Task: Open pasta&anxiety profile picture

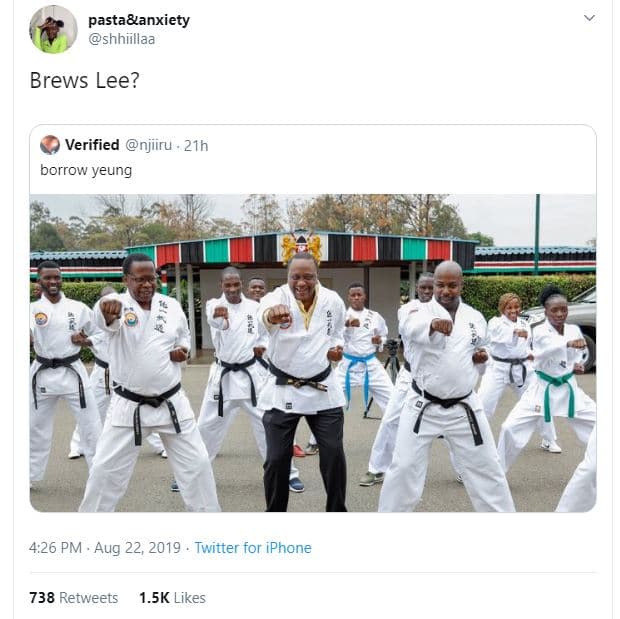Action: tap(53, 30)
